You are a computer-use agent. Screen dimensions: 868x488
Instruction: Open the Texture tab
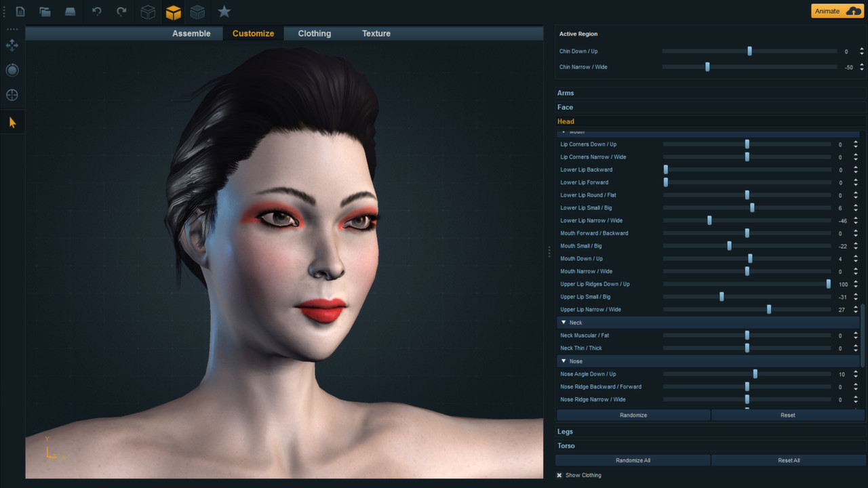[x=376, y=33]
